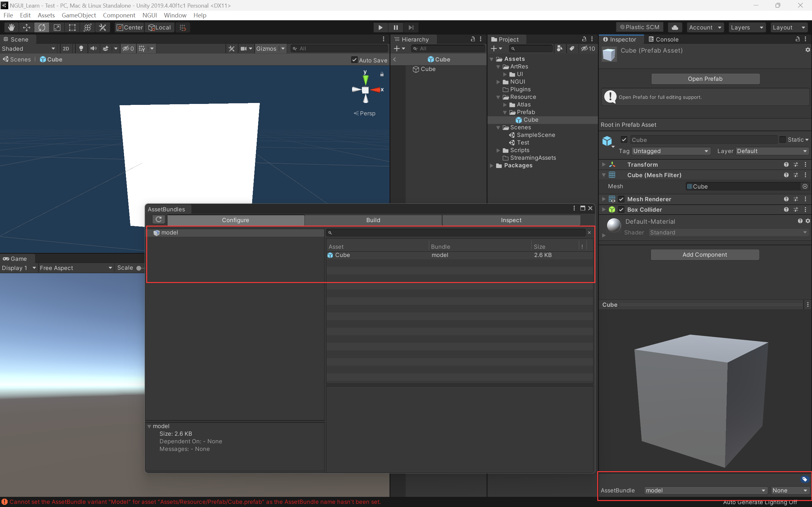Click the Open Prefab button
The image size is (812, 507).
[704, 79]
